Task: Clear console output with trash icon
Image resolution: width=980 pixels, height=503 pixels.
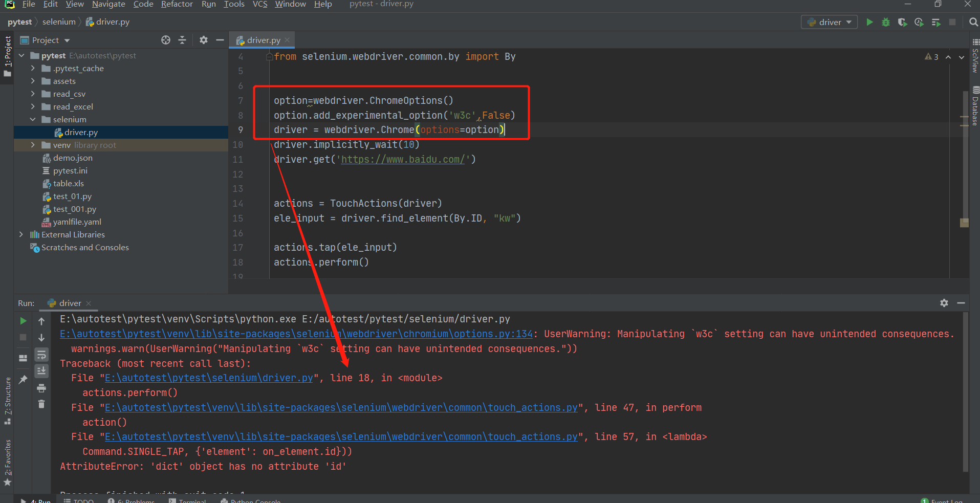Action: pyautogui.click(x=41, y=404)
